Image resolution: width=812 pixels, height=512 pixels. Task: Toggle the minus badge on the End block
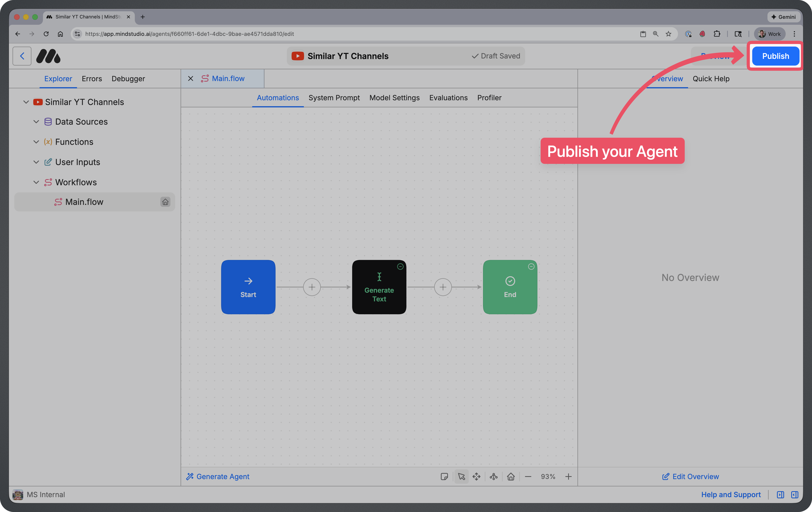point(531,267)
